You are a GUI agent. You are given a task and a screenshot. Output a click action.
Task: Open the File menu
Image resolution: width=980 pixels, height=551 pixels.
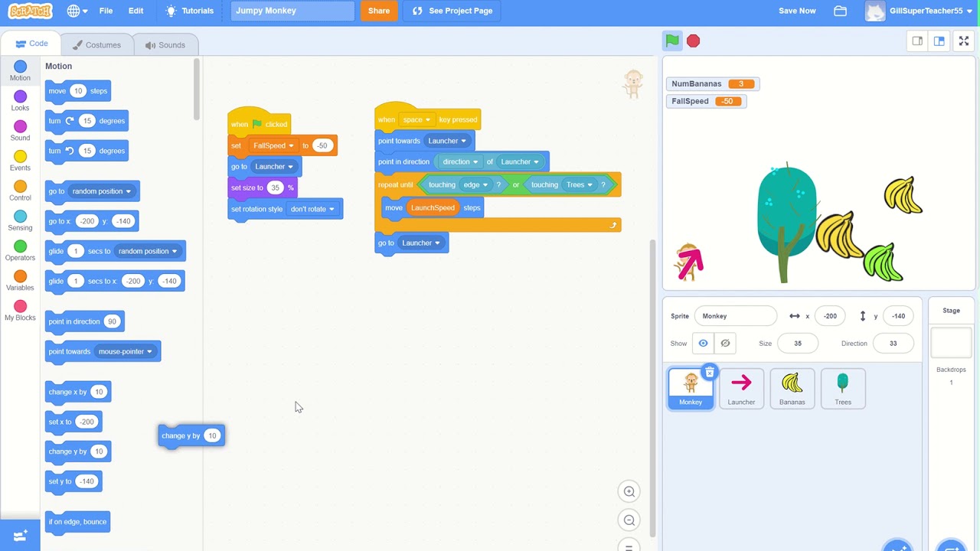click(x=106, y=11)
